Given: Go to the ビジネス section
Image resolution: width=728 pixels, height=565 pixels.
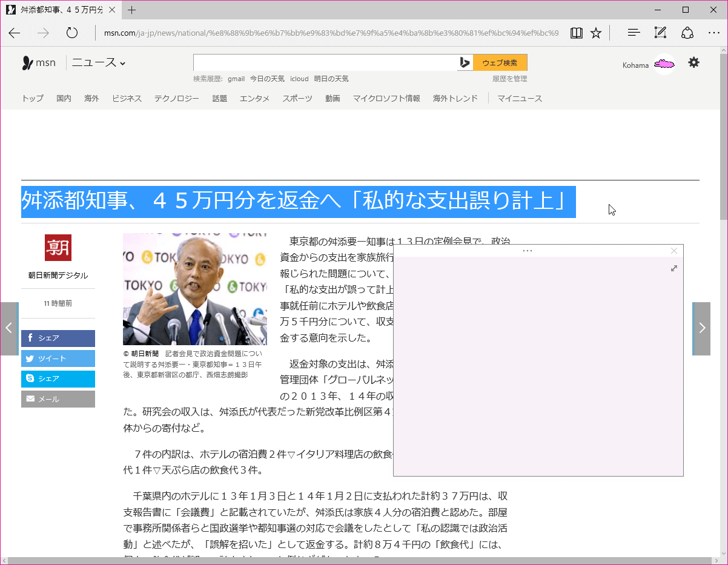Looking at the screenshot, I should pyautogui.click(x=127, y=98).
